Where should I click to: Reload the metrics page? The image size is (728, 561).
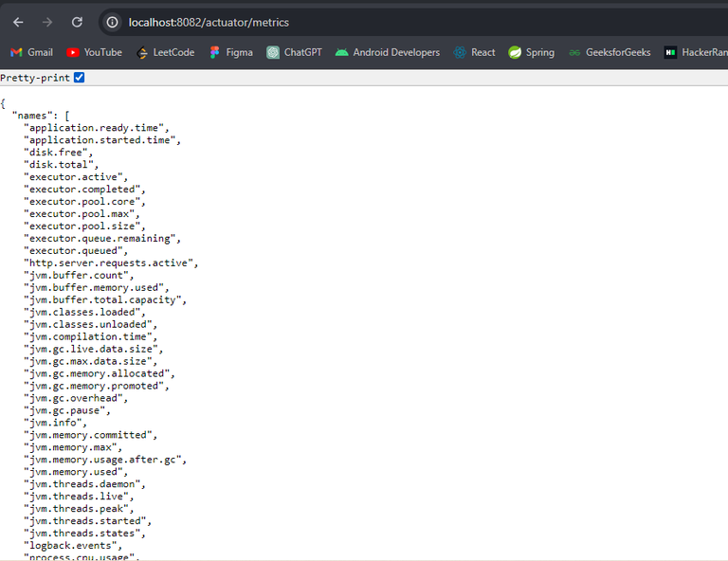click(x=77, y=23)
